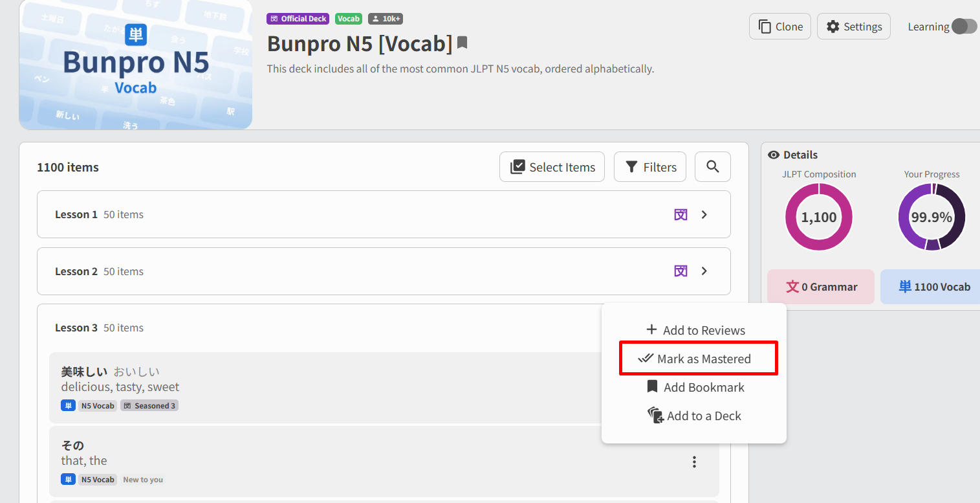Select Add to a Deck option
980x503 pixels.
(694, 416)
